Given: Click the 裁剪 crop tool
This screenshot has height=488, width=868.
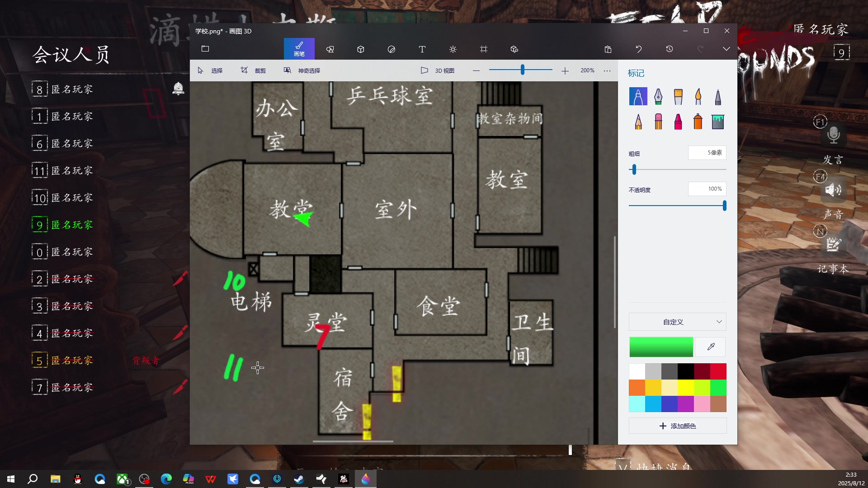Looking at the screenshot, I should point(253,70).
